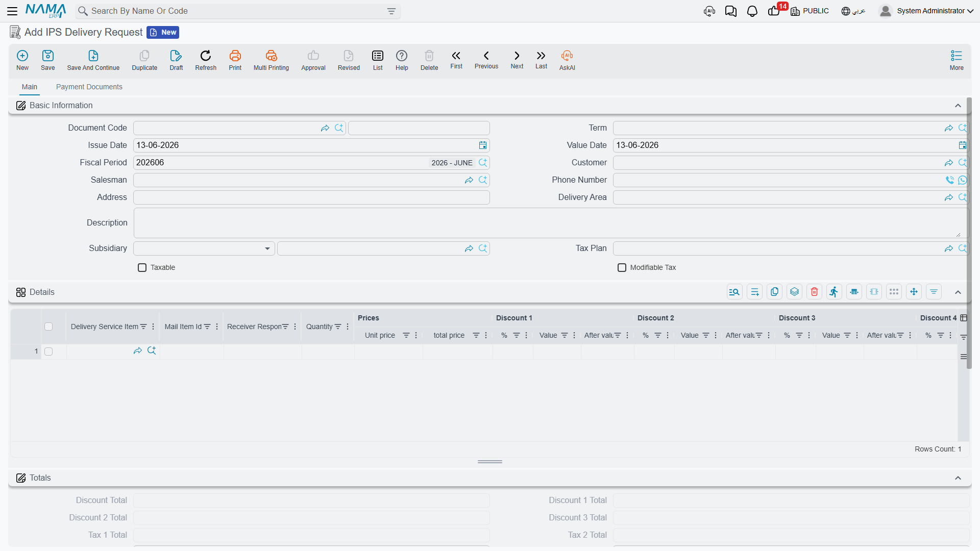Click the Save toolbar icon
Viewport: 980px width, 551px height.
pos(48,60)
